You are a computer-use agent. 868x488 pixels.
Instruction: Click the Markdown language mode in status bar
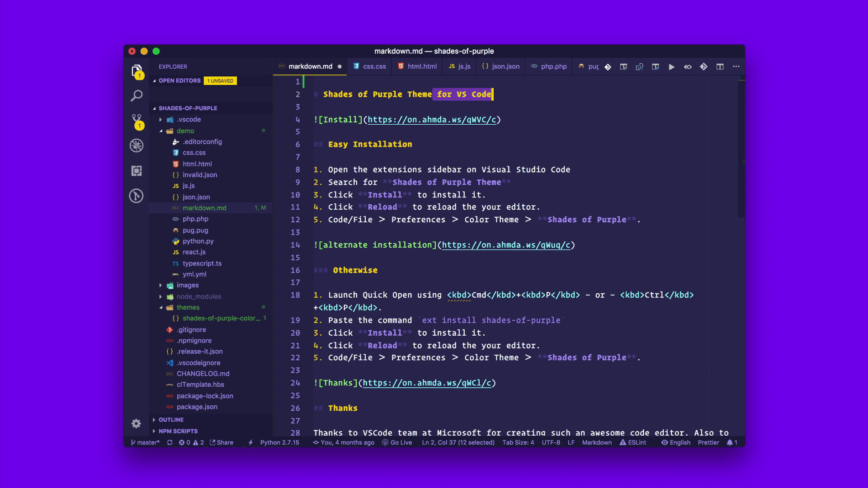coord(596,442)
